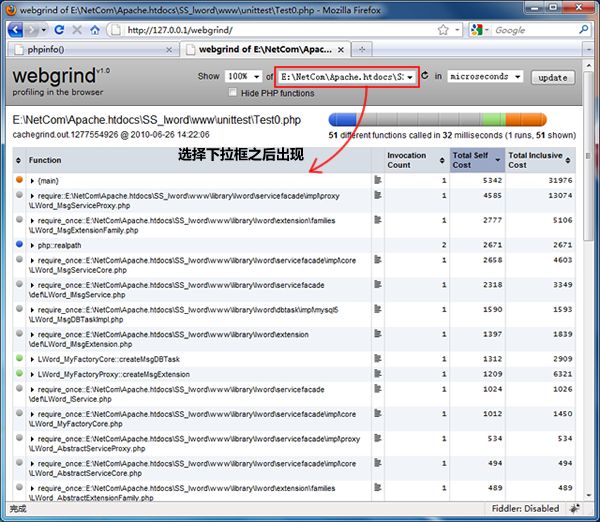Open the file icon in the LWord_IMsgExtension.php row
The image size is (600, 522).
click(x=378, y=334)
